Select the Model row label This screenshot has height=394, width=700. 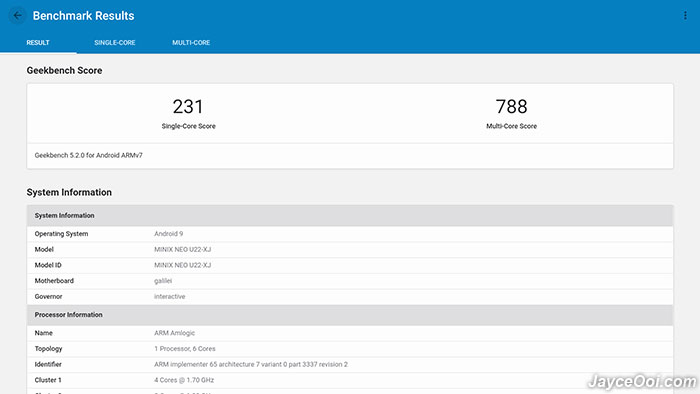(44, 249)
